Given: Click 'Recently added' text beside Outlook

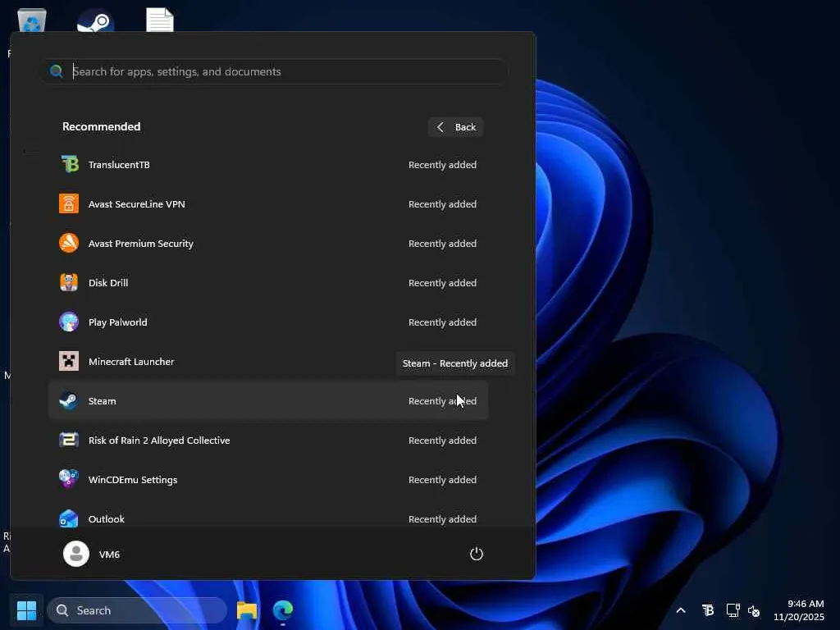Looking at the screenshot, I should click(442, 519).
